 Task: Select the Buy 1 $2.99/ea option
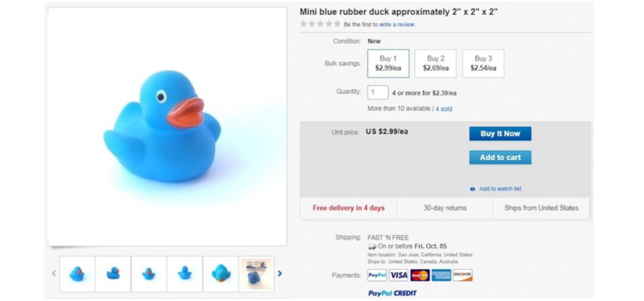click(x=388, y=63)
